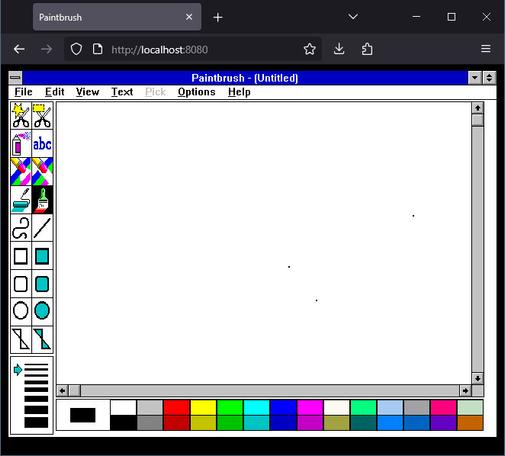Select the Filled Circle/Ellipse tool
Screen dimensions: 505x456
pyautogui.click(x=42, y=311)
